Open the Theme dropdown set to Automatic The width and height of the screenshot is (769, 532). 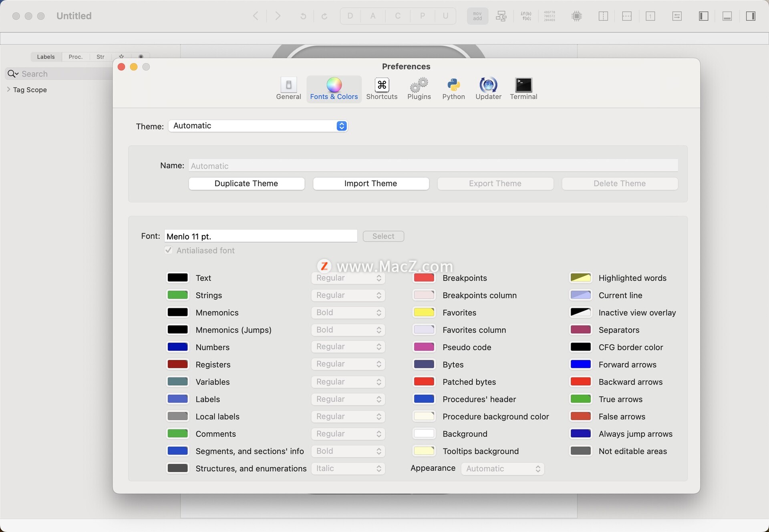[x=258, y=126]
